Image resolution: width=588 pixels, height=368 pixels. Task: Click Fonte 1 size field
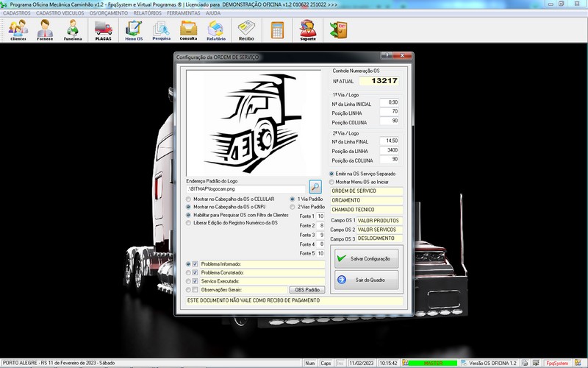point(320,216)
